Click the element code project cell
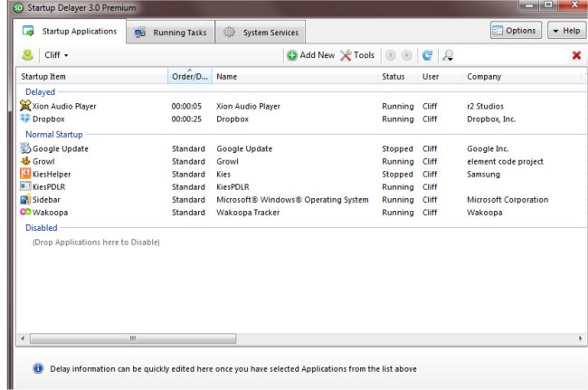Image resolution: width=588 pixels, height=390 pixels. tap(505, 161)
